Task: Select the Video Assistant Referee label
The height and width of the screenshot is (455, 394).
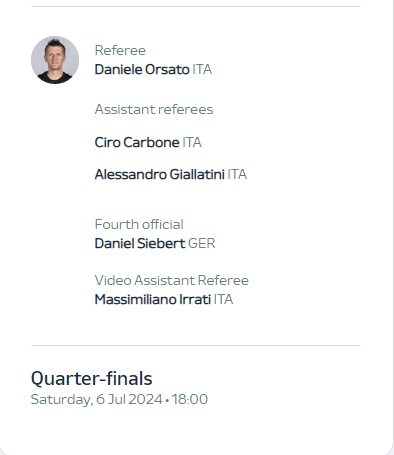Action: [172, 280]
